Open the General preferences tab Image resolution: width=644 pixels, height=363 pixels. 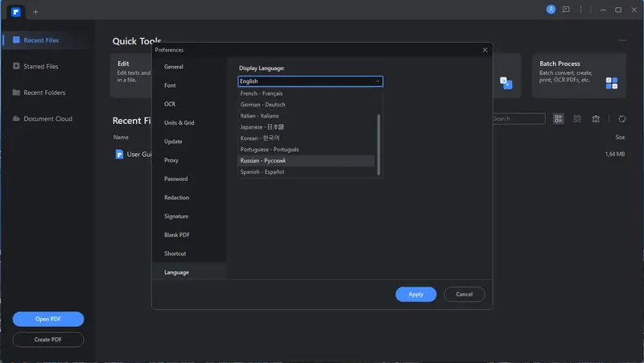[x=189, y=67]
